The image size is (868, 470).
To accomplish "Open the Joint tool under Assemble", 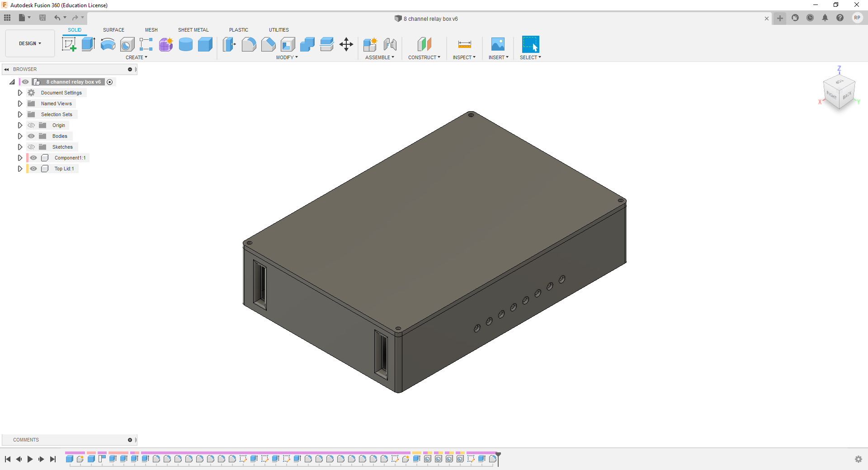I will point(390,44).
